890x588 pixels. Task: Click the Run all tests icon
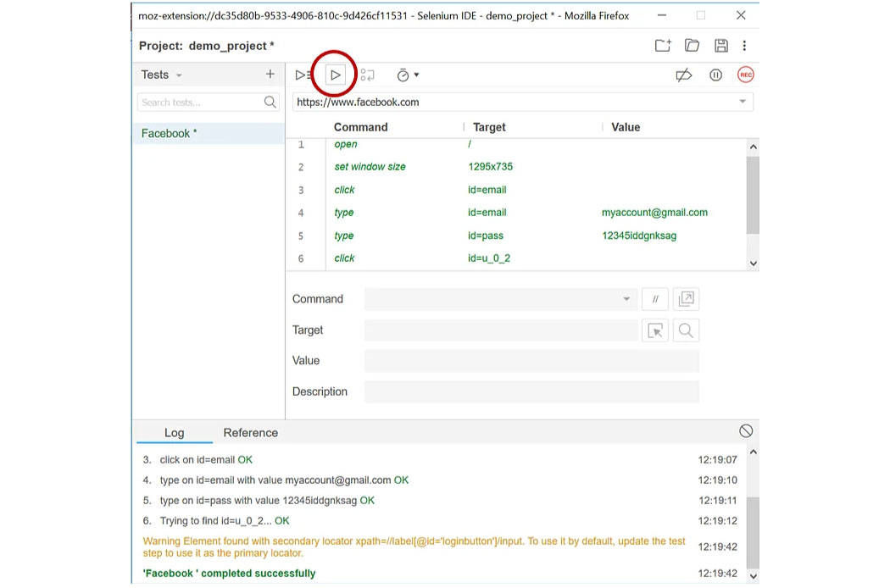[302, 75]
